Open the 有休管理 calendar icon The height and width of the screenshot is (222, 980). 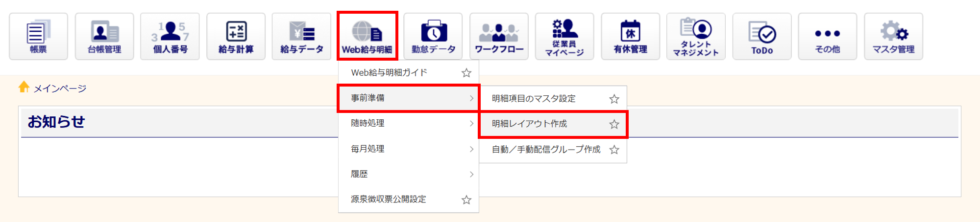tap(631, 37)
